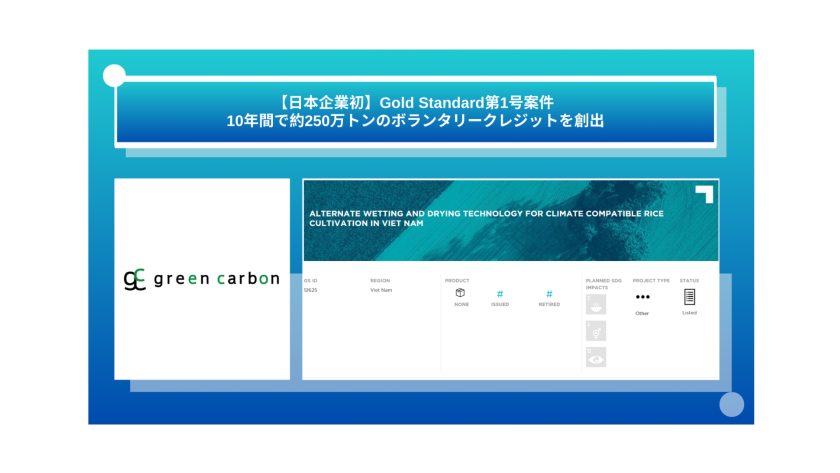Click the Other project type text

point(642,313)
